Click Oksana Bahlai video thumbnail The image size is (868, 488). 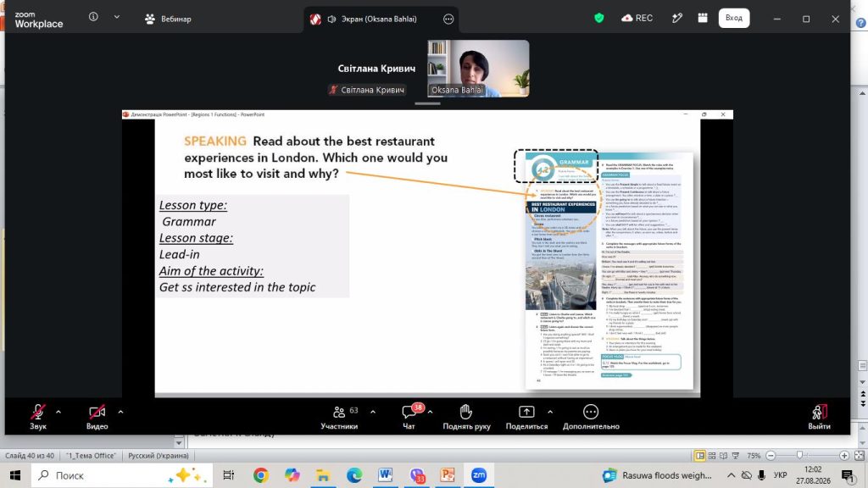(x=478, y=69)
